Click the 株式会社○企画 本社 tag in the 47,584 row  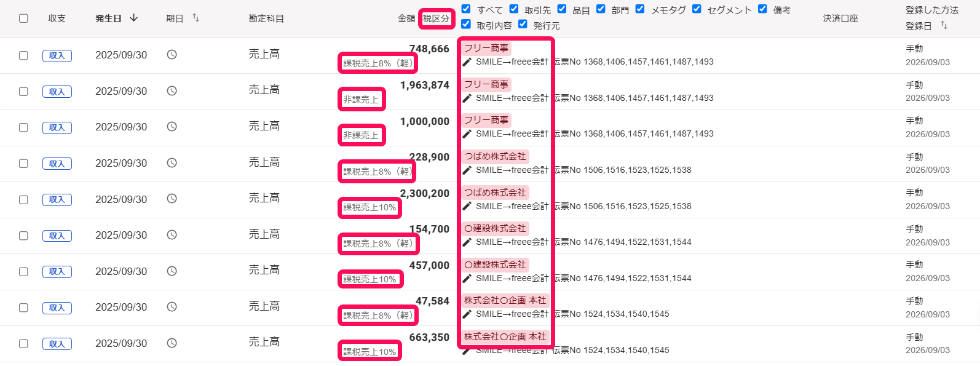[505, 300]
